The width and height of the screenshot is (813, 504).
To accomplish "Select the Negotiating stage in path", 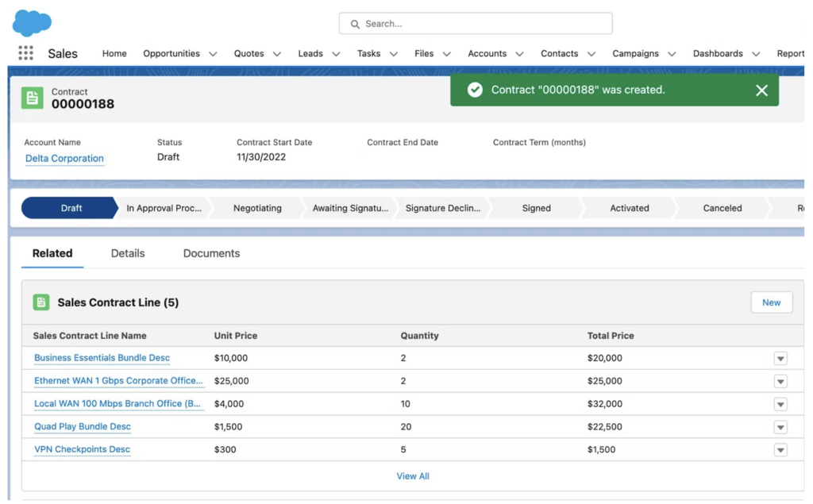I will (257, 208).
